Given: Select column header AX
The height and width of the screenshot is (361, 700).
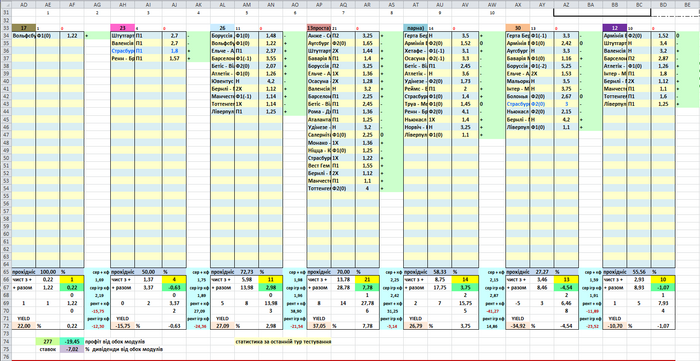Looking at the screenshot, I should pyautogui.click(x=518, y=4).
